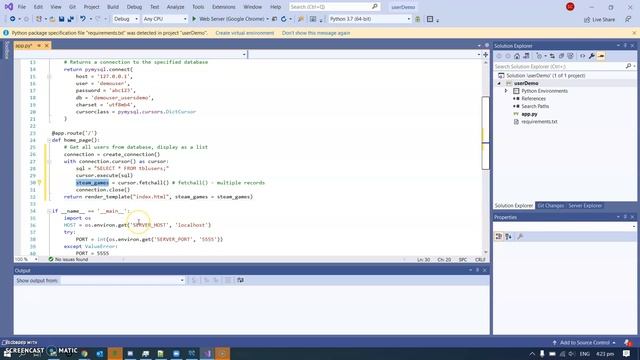
Task: Open the Python 3.7 (64-bit) environment dropdown
Action: 370,19
